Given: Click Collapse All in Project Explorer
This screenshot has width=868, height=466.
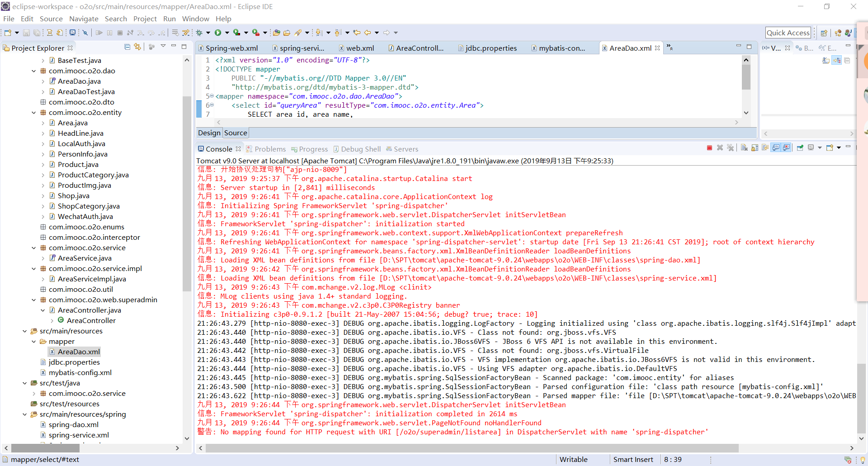Looking at the screenshot, I should pyautogui.click(x=127, y=47).
